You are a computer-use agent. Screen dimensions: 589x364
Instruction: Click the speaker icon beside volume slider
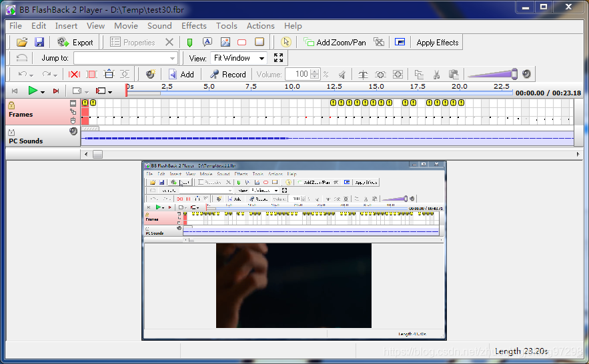click(527, 74)
